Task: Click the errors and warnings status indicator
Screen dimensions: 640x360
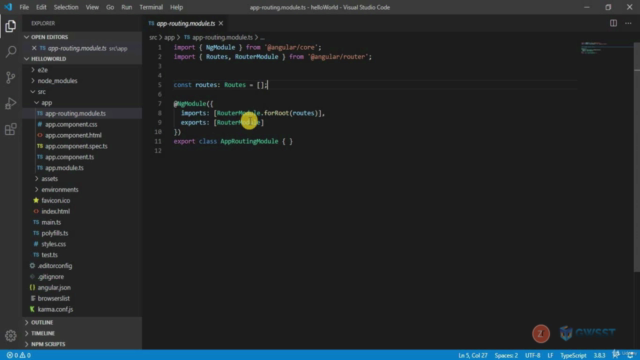Action: [19, 356]
